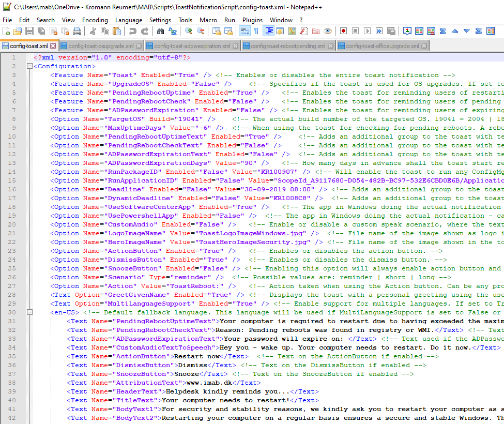Open the Tools menu
The width and height of the screenshot is (504, 424).
pyautogui.click(x=186, y=20)
